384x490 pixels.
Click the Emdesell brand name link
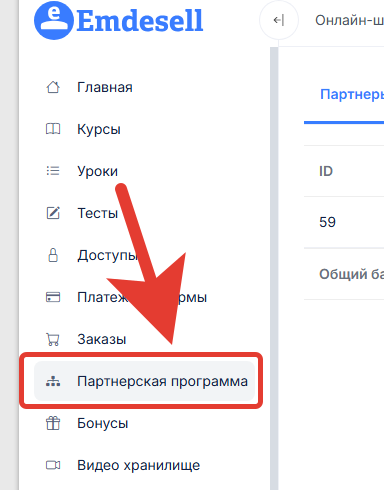coord(140,20)
